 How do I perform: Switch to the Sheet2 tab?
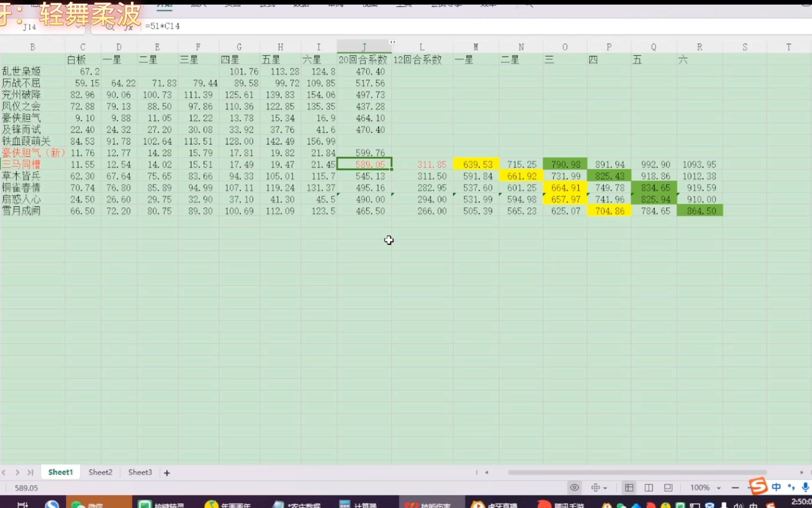[x=100, y=472]
